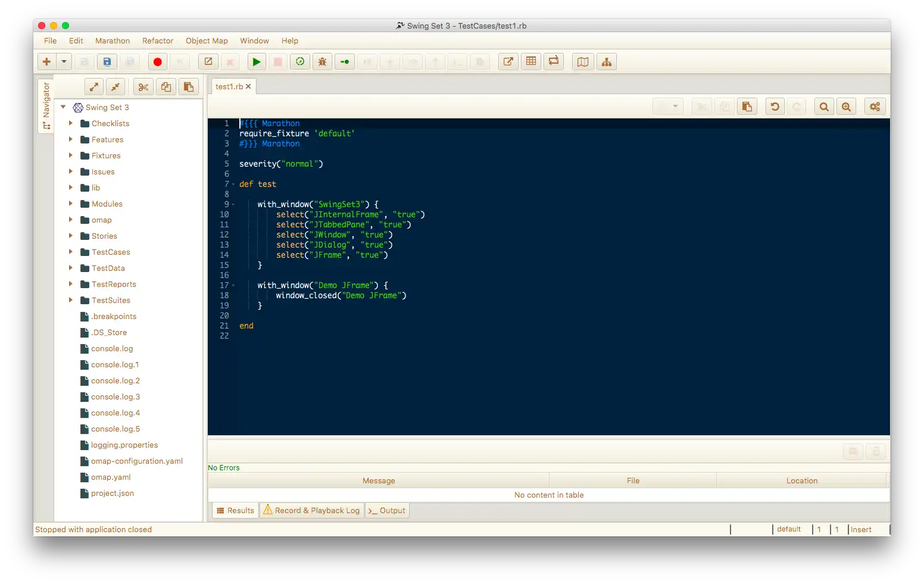Switch to Record & Playback Log tab

(311, 511)
